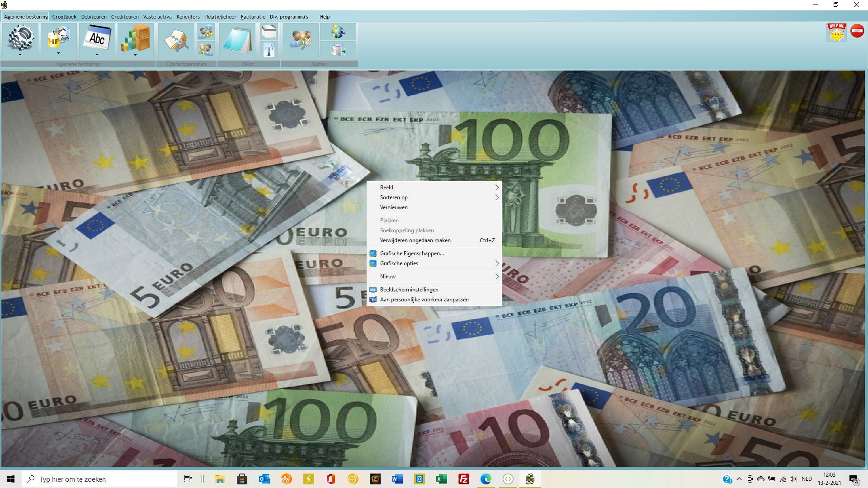
Task: Show hidden system tray icons
Action: pos(739,479)
